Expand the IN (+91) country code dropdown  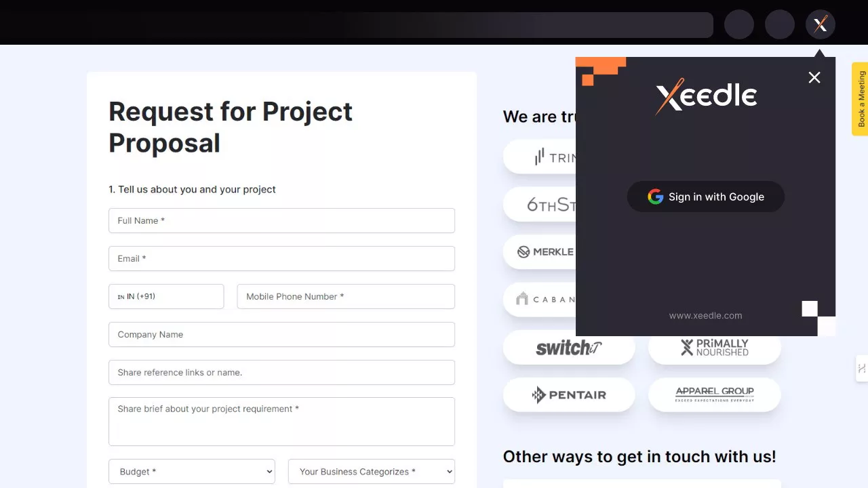point(166,296)
